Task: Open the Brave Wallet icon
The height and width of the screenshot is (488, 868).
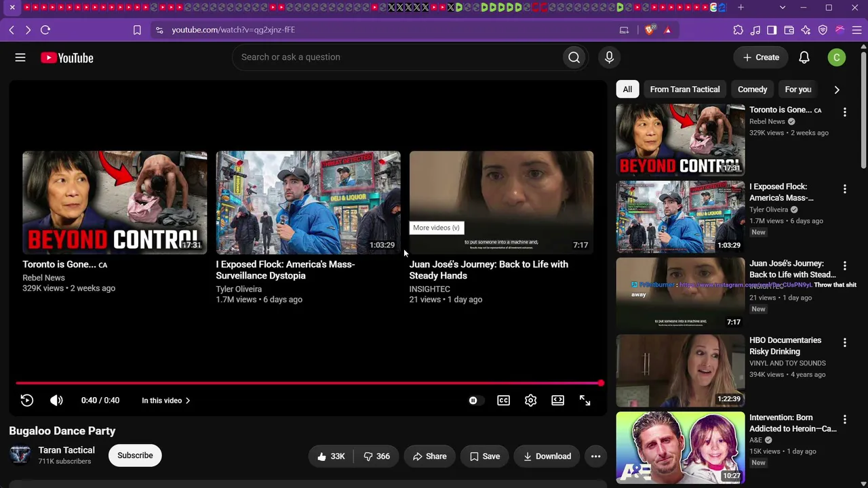Action: [789, 30]
